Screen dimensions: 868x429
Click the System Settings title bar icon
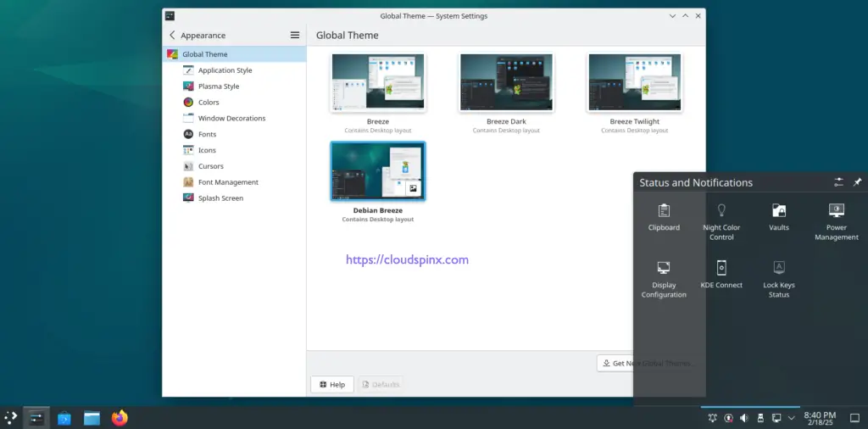(x=170, y=16)
